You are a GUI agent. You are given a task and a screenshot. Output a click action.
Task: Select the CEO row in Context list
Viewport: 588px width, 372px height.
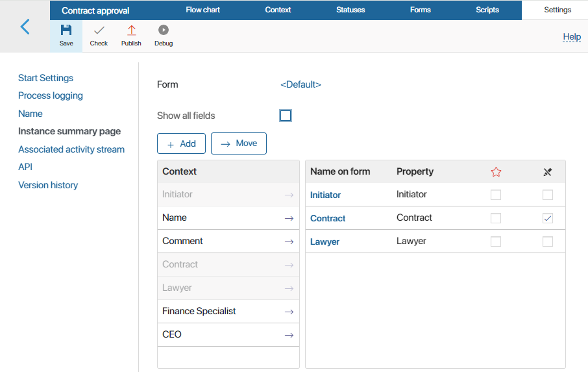(x=228, y=334)
